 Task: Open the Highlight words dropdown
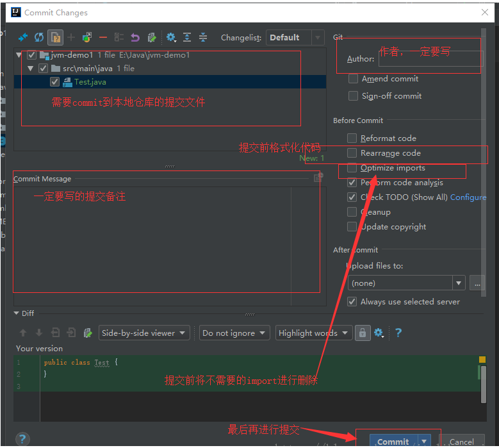[x=314, y=333]
